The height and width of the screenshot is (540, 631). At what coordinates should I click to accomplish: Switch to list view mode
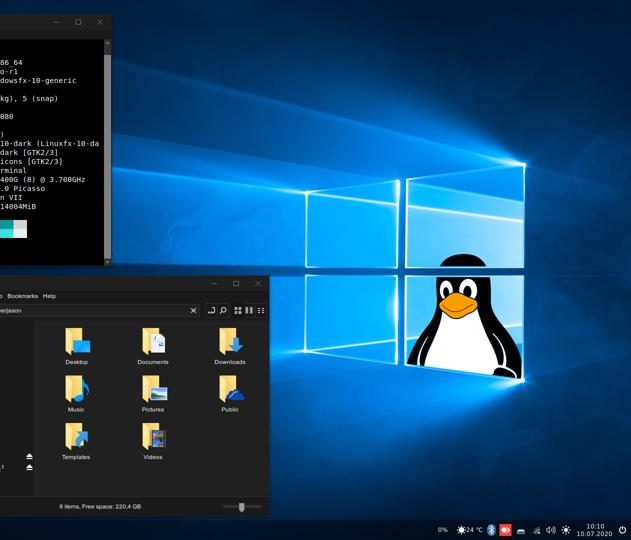pyautogui.click(x=261, y=311)
